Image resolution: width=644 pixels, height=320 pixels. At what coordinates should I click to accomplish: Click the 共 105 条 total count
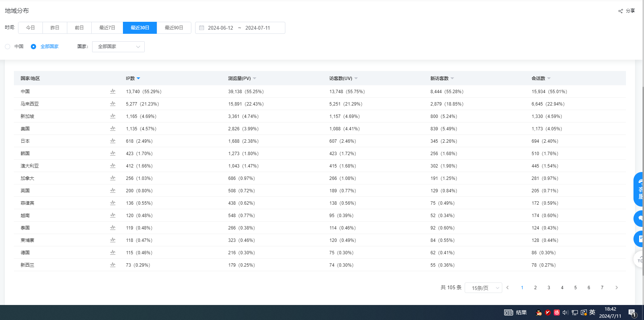click(451, 287)
